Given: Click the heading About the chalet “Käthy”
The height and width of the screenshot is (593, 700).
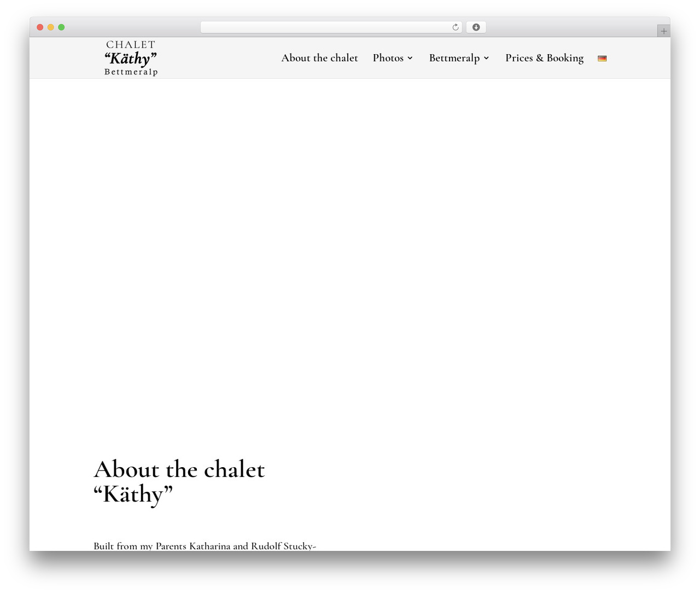Looking at the screenshot, I should (x=179, y=482).
